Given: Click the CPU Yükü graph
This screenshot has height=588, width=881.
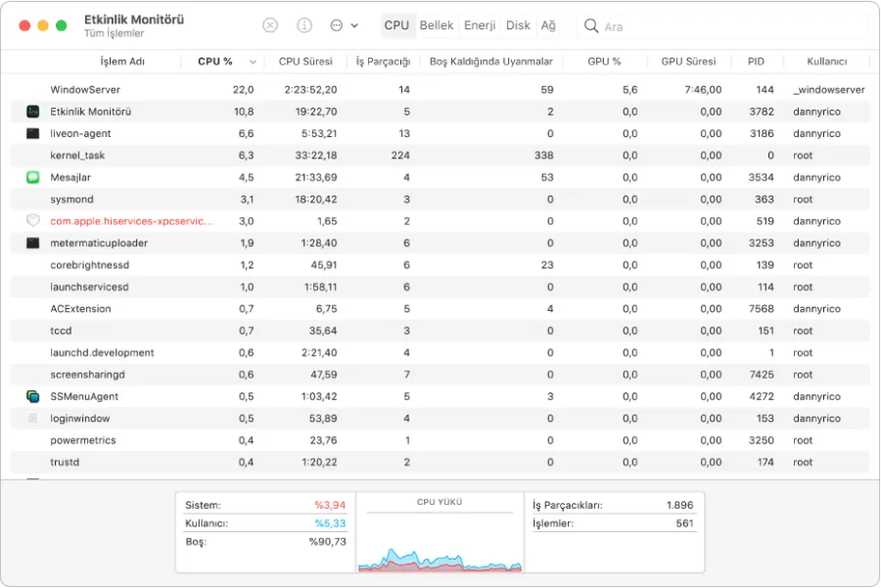Looking at the screenshot, I should click(440, 541).
